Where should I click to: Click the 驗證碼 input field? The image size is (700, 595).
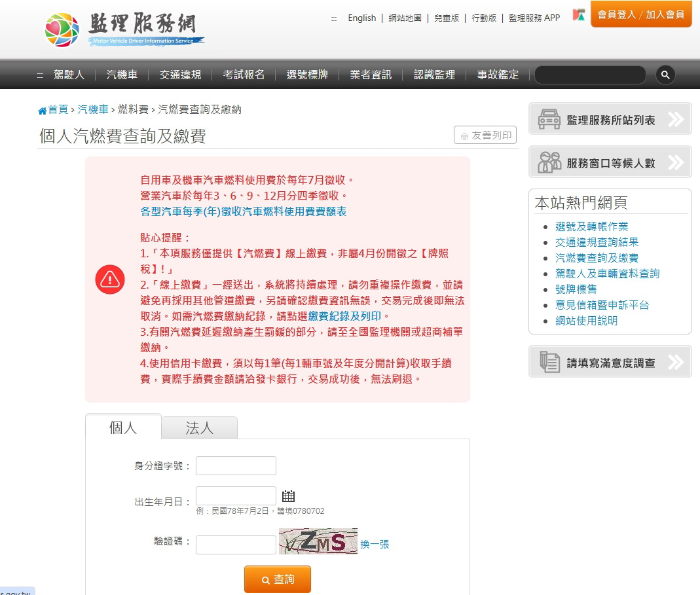(236, 545)
